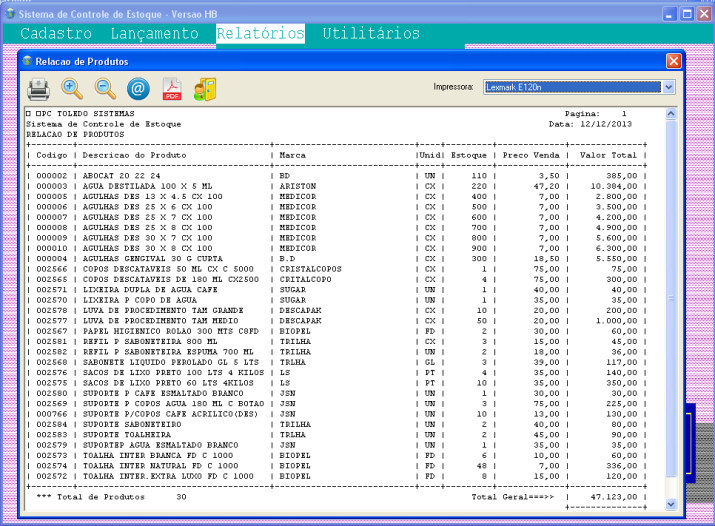This screenshot has width=715, height=526.
Task: Close the Relacao de Produtos window
Action: click(x=674, y=61)
